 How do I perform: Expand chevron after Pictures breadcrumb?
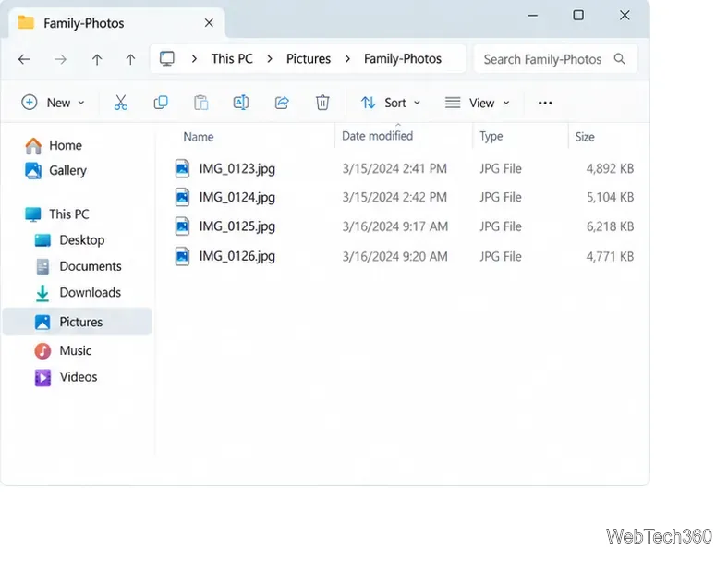point(347,59)
